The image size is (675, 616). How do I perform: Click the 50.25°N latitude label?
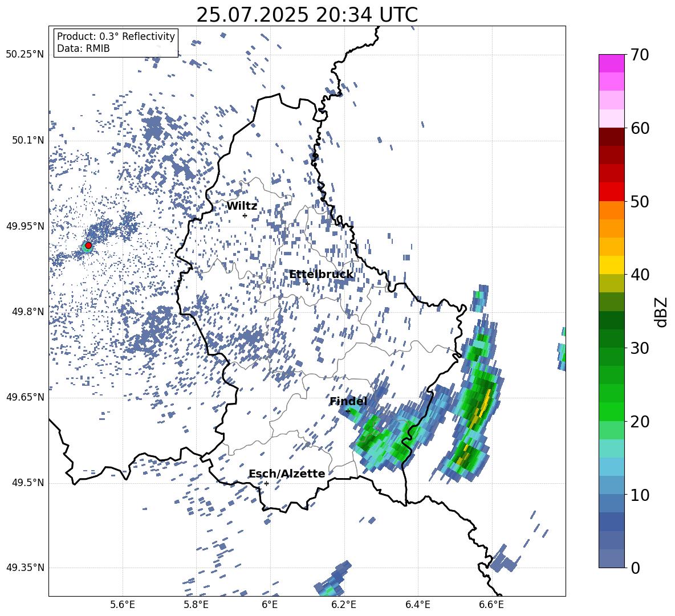25,55
